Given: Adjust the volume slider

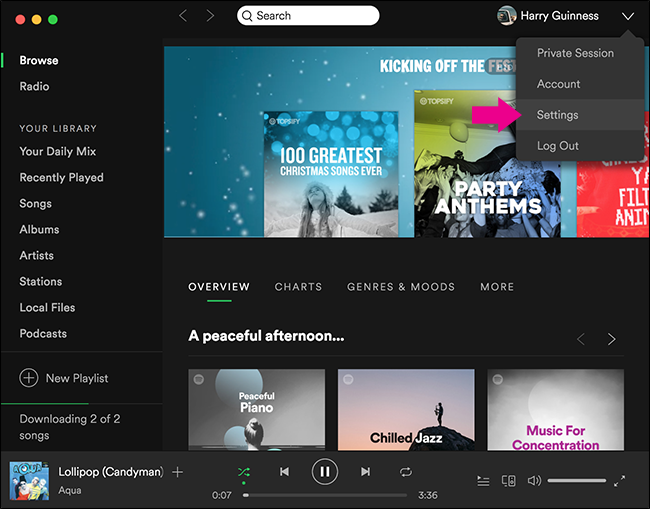Looking at the screenshot, I should point(577,481).
